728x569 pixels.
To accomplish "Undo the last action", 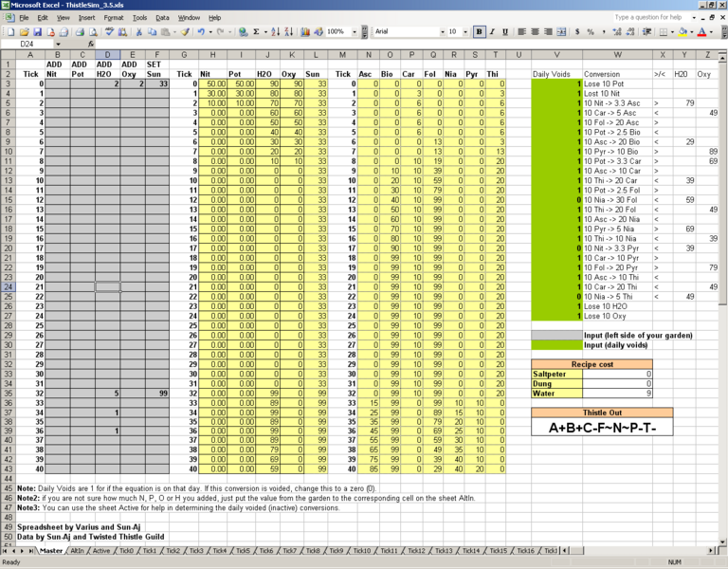I will (x=201, y=31).
